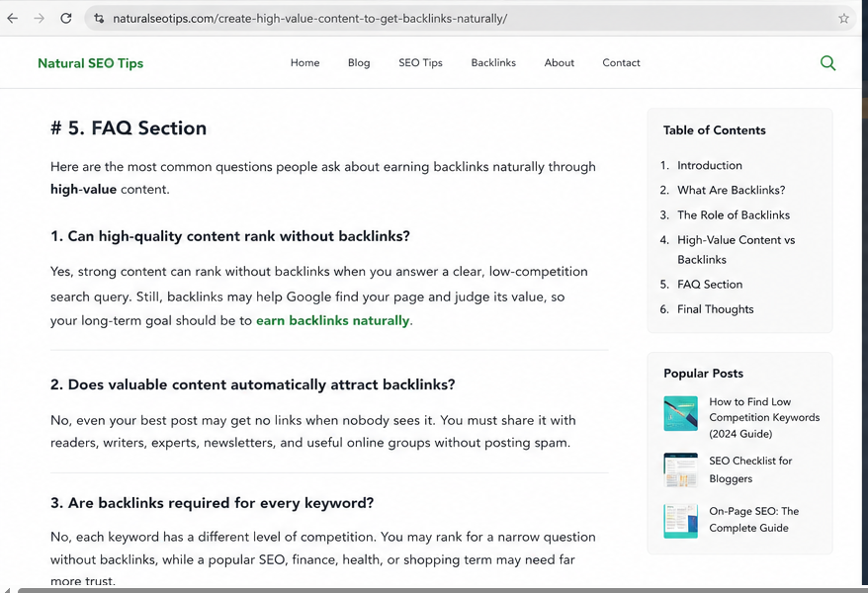The width and height of the screenshot is (868, 593).
Task: Open the SEO Tips menu item
Action: click(x=420, y=62)
